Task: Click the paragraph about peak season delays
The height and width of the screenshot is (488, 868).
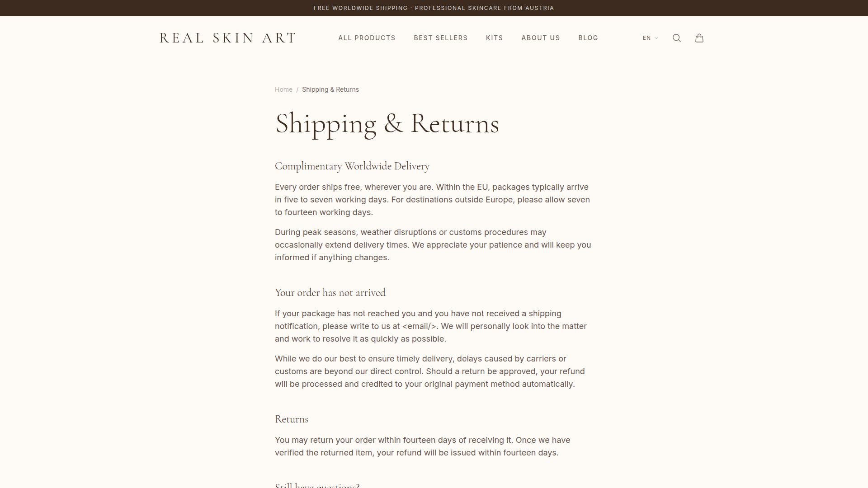Action: click(x=433, y=245)
